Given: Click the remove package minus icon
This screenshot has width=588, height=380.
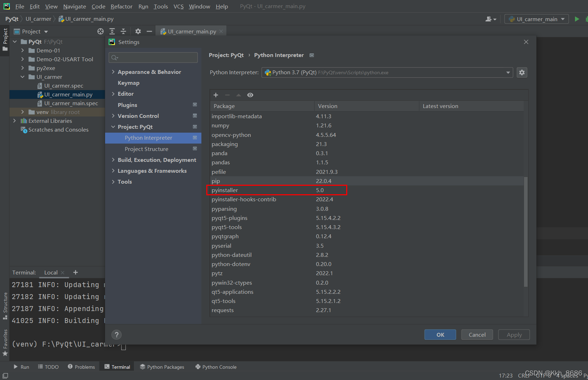Looking at the screenshot, I should tap(227, 95).
